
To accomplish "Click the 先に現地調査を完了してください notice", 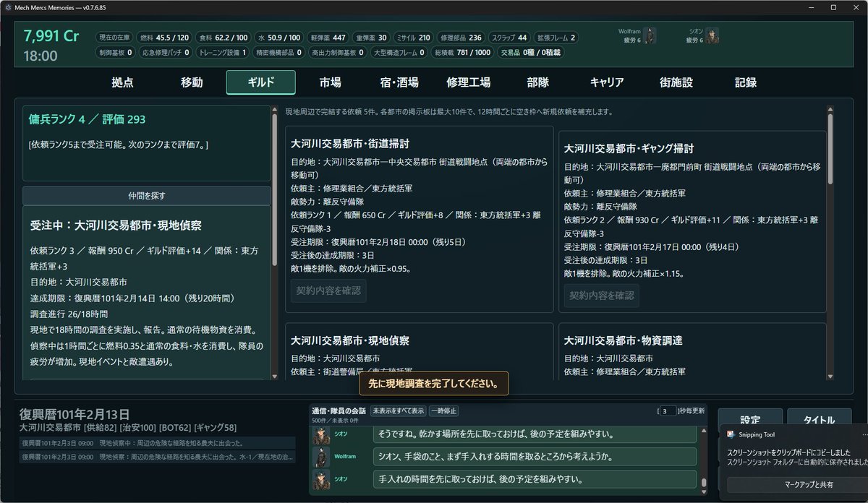I will click(x=434, y=384).
